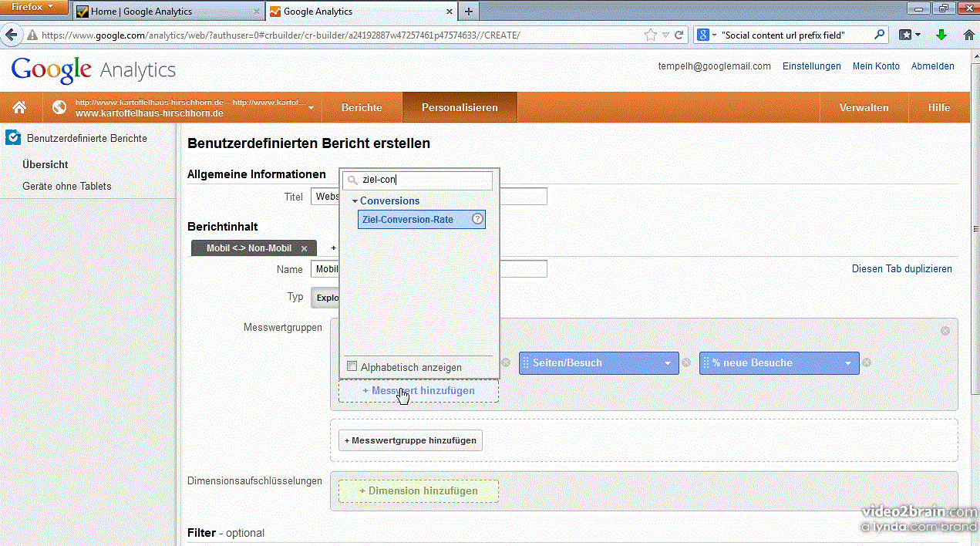
Task: Click the Google Analytics home icon in orange bar
Action: tap(19, 107)
